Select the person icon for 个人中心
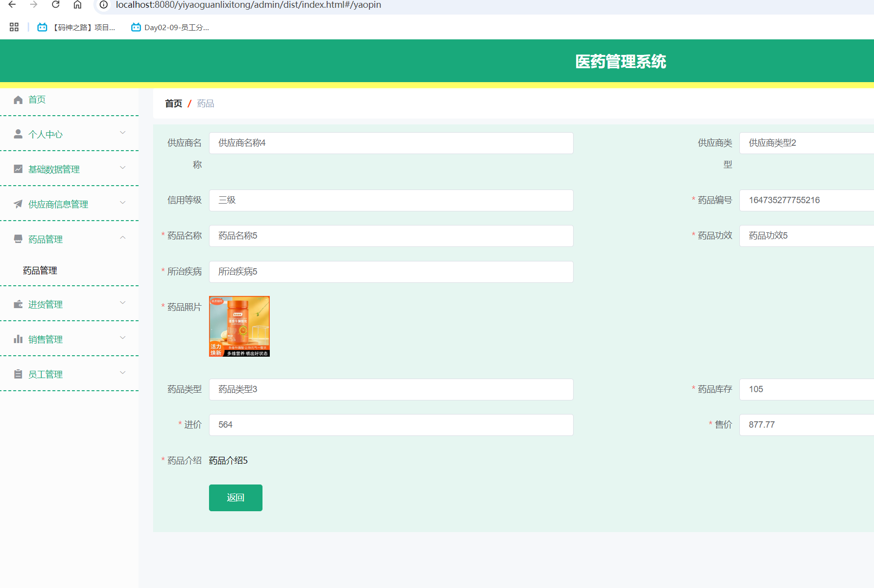 [x=18, y=134]
